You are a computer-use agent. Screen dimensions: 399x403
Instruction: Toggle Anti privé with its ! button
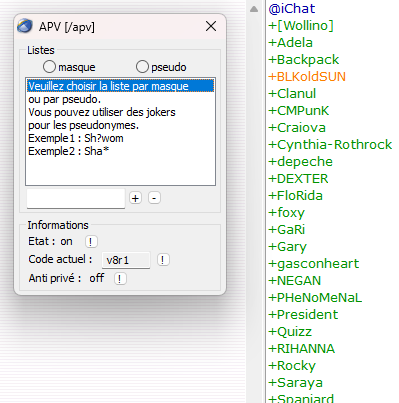click(x=120, y=278)
